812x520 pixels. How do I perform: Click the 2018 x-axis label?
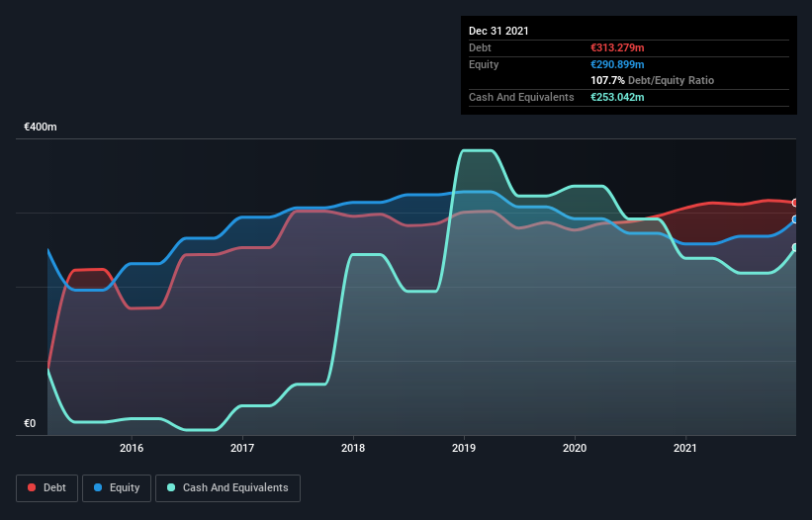pyautogui.click(x=353, y=448)
